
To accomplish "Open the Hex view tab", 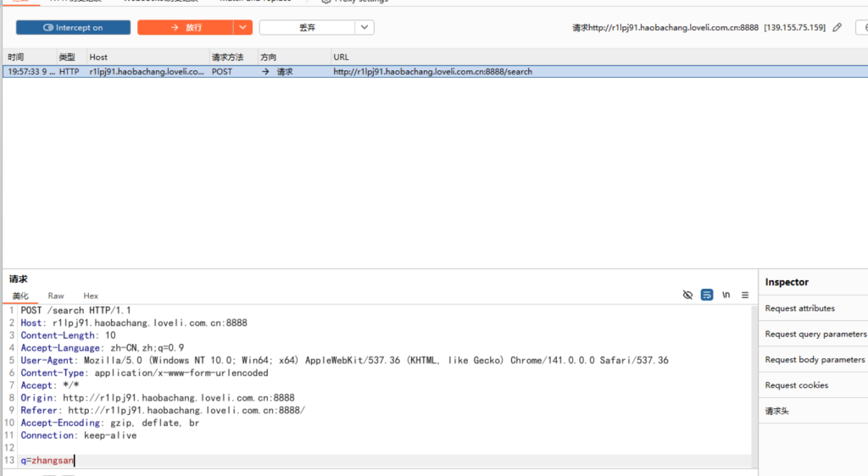I will coord(91,296).
